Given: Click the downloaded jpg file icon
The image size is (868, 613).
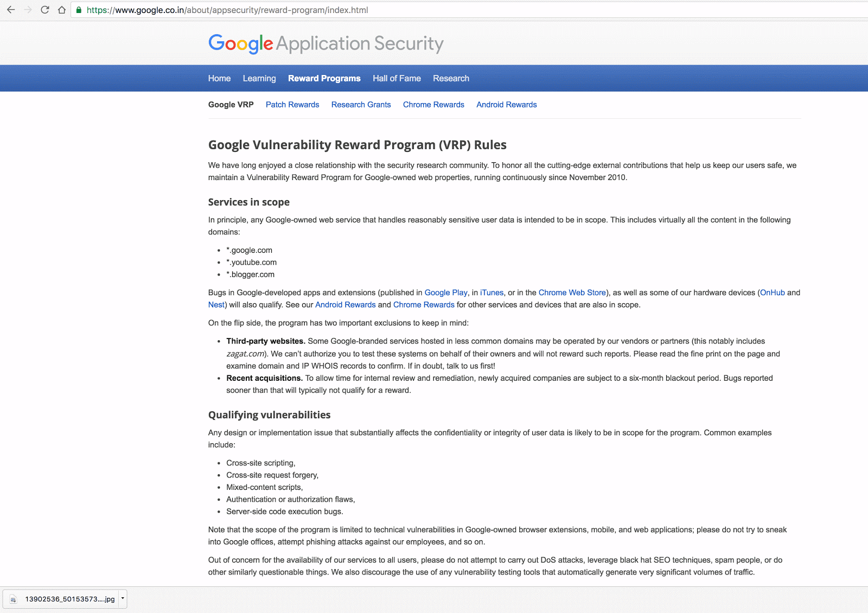Looking at the screenshot, I should [14, 599].
